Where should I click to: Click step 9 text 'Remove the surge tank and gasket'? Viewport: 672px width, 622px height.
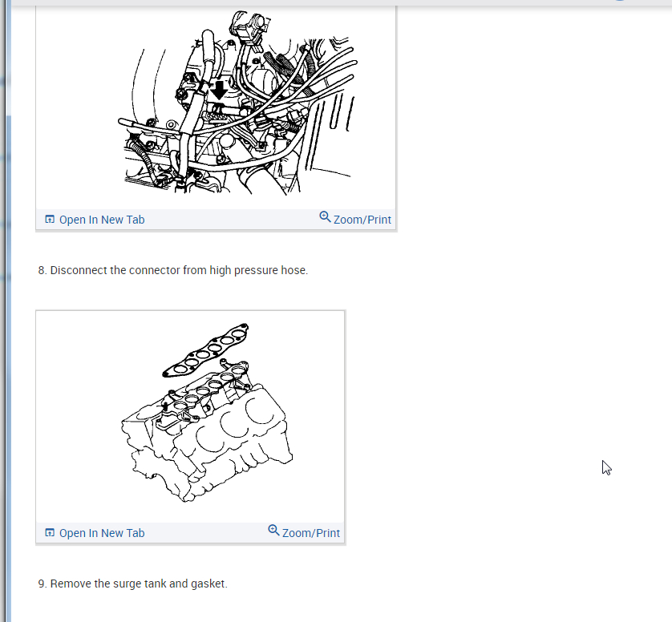133,584
